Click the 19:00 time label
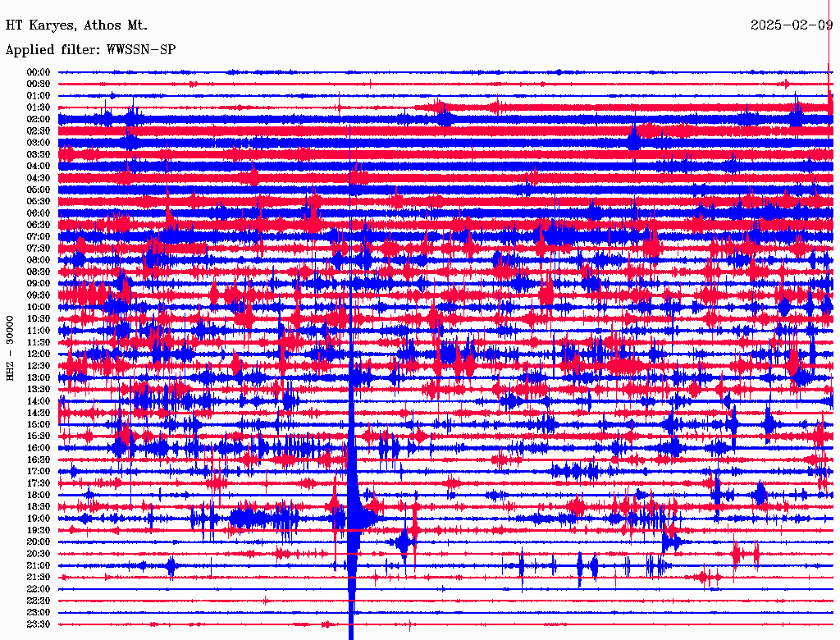The height and width of the screenshot is (640, 840). click(39, 519)
